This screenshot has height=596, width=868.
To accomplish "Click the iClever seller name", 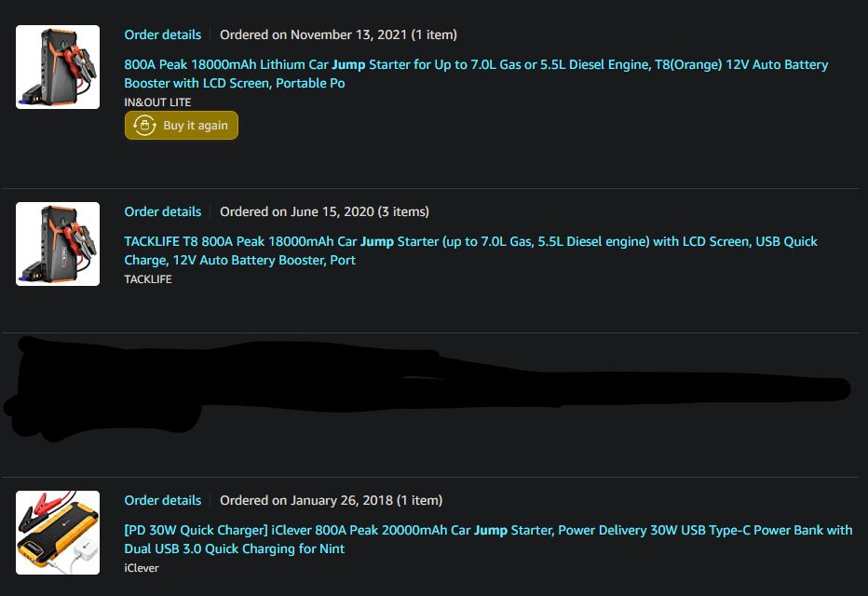I will (142, 568).
